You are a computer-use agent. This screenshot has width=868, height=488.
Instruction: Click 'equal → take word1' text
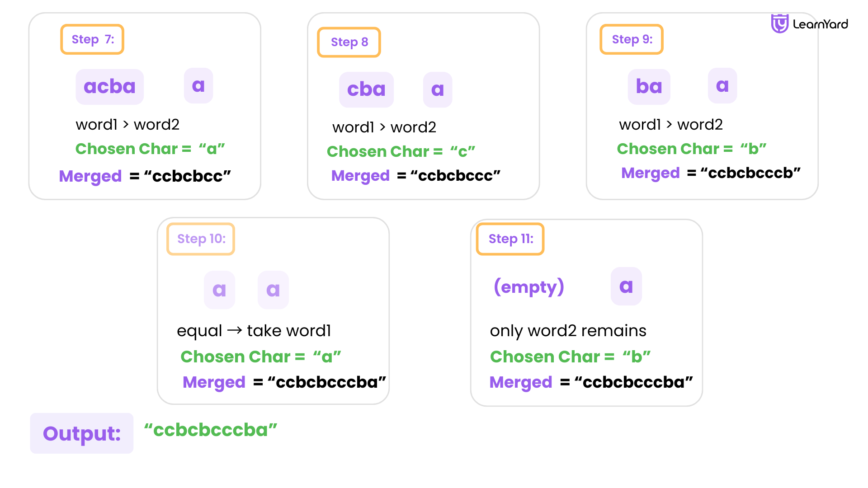coord(254,331)
